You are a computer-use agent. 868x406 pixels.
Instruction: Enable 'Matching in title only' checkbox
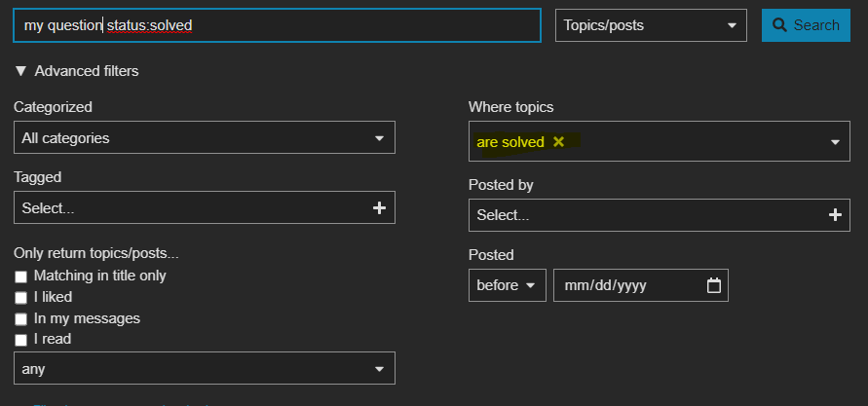(x=20, y=277)
